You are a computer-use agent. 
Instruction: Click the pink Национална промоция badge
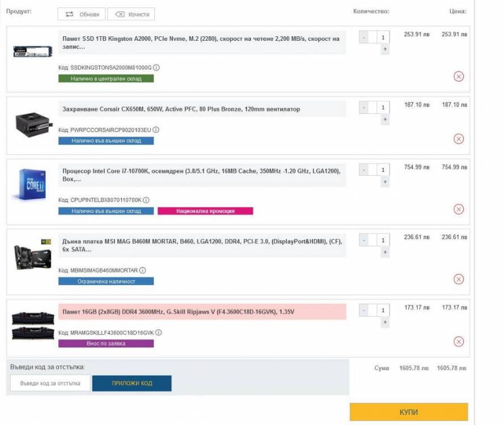click(205, 211)
